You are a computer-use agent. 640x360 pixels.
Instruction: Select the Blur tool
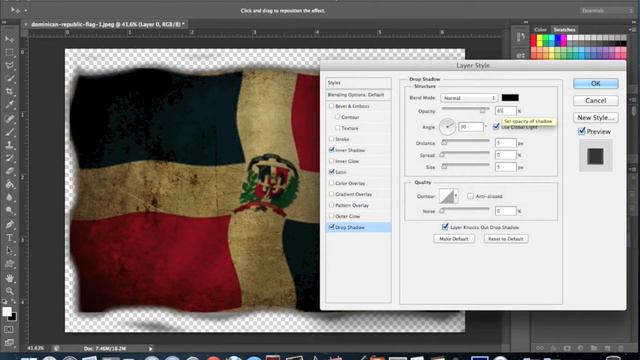click(9, 197)
